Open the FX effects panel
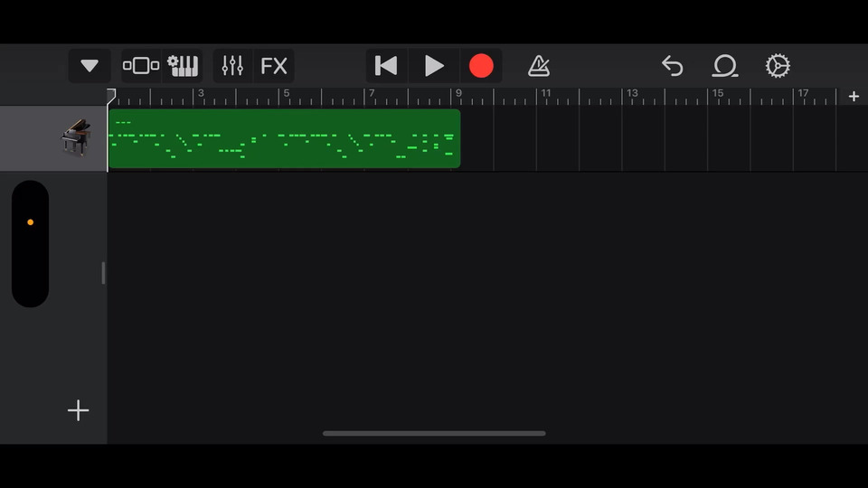This screenshot has height=488, width=868. pos(274,66)
